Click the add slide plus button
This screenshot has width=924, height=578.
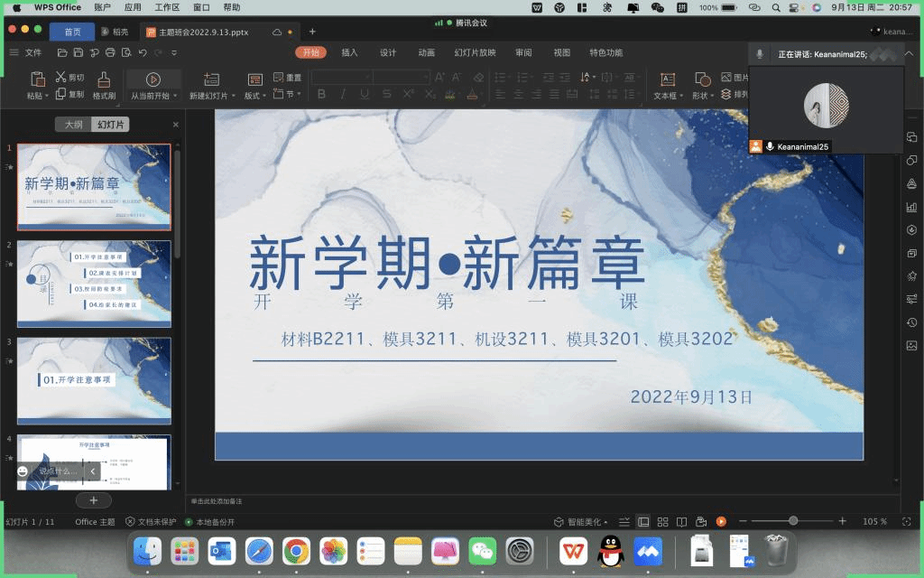tap(93, 500)
